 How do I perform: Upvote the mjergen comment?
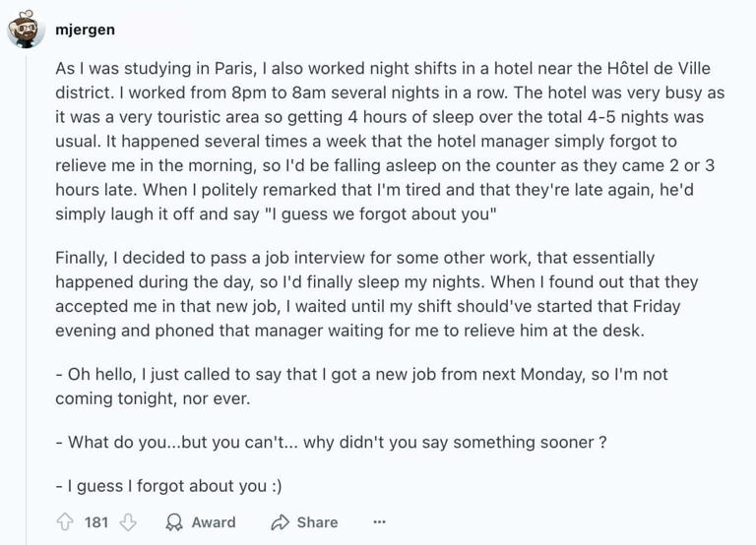click(66, 522)
